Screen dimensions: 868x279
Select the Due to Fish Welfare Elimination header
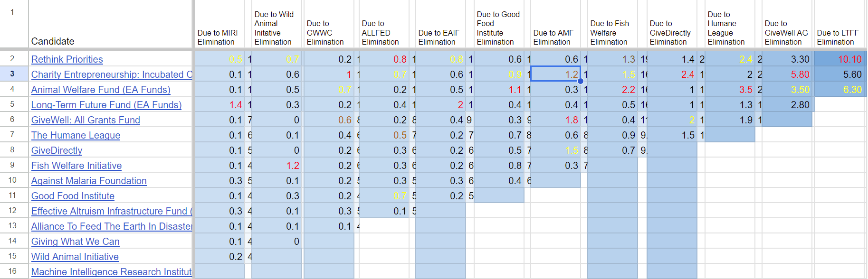click(612, 24)
